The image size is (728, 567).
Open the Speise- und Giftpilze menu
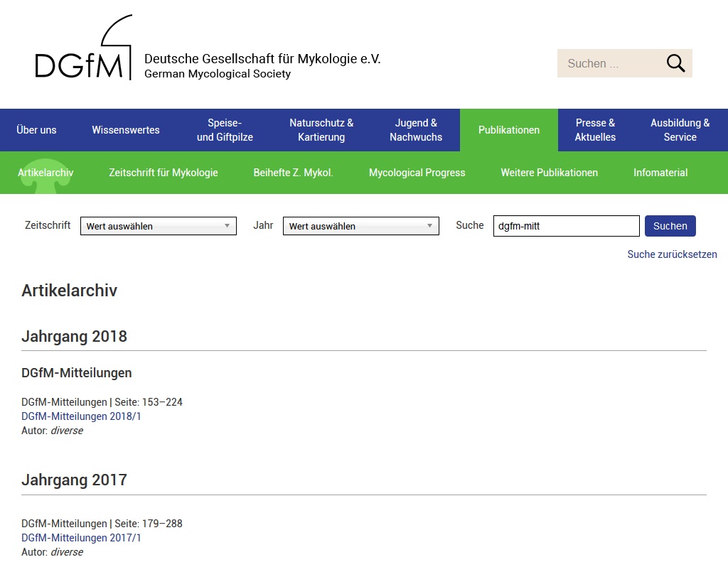coord(225,130)
